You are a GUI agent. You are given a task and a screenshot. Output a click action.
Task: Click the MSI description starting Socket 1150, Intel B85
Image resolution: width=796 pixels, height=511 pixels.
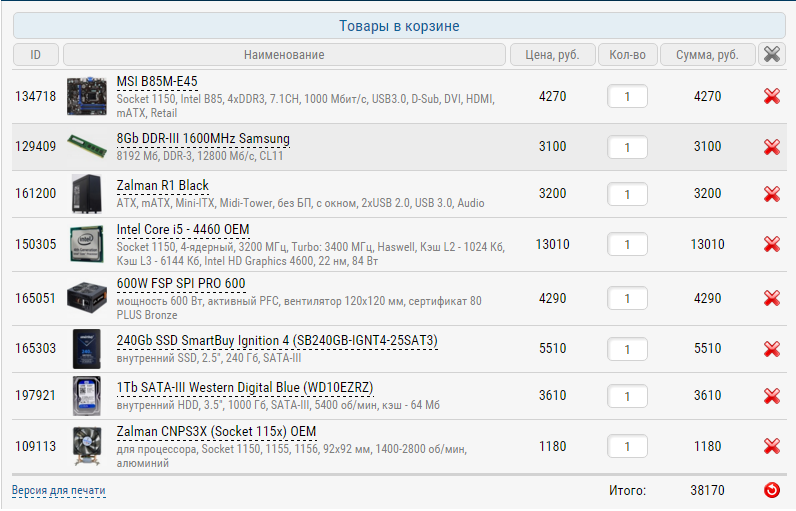point(306,106)
